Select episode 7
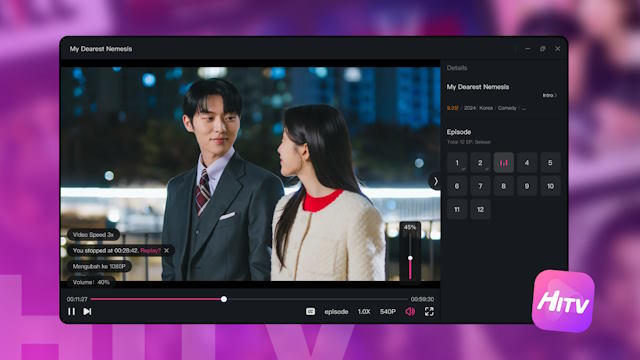Screen dimensions: 640x360 (x=480, y=186)
